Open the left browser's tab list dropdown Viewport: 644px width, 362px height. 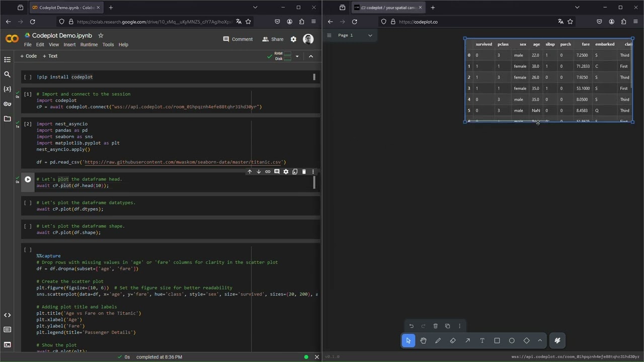tap(255, 8)
